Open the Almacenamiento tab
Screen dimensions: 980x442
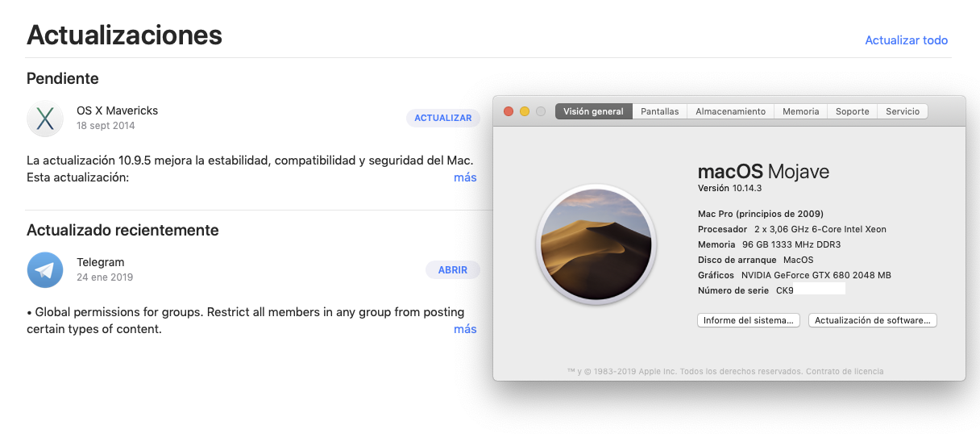pyautogui.click(x=730, y=111)
